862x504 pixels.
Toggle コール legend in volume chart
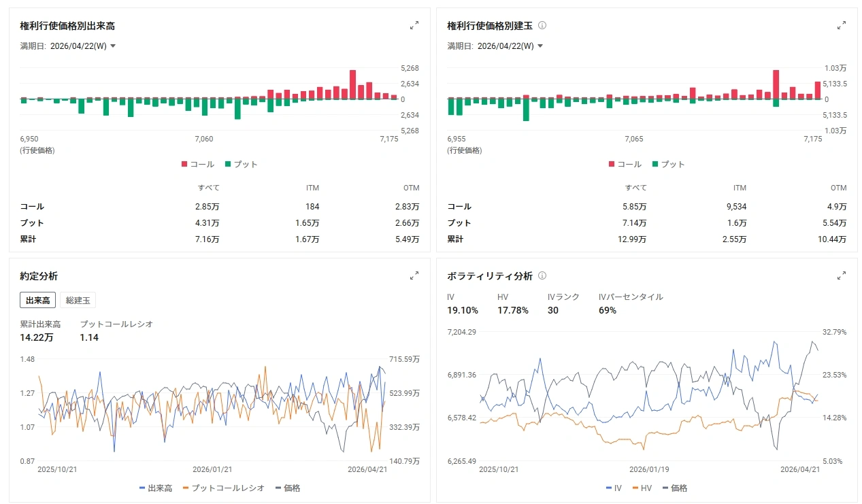pos(198,164)
